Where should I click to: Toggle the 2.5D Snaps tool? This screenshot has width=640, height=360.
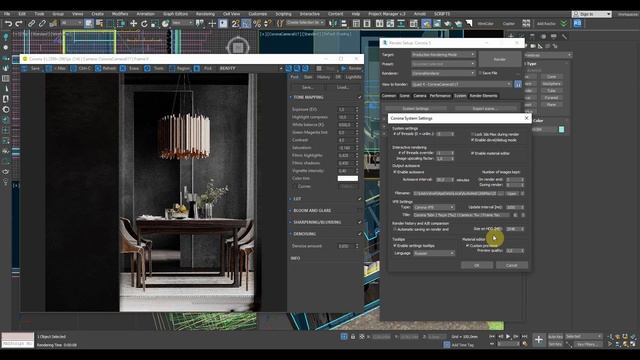[x=236, y=24]
